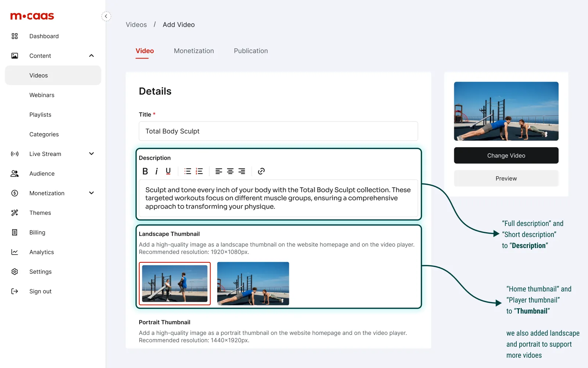The height and width of the screenshot is (368, 588).
Task: Collapse the Content section in the sidebar
Action: pyautogui.click(x=92, y=56)
